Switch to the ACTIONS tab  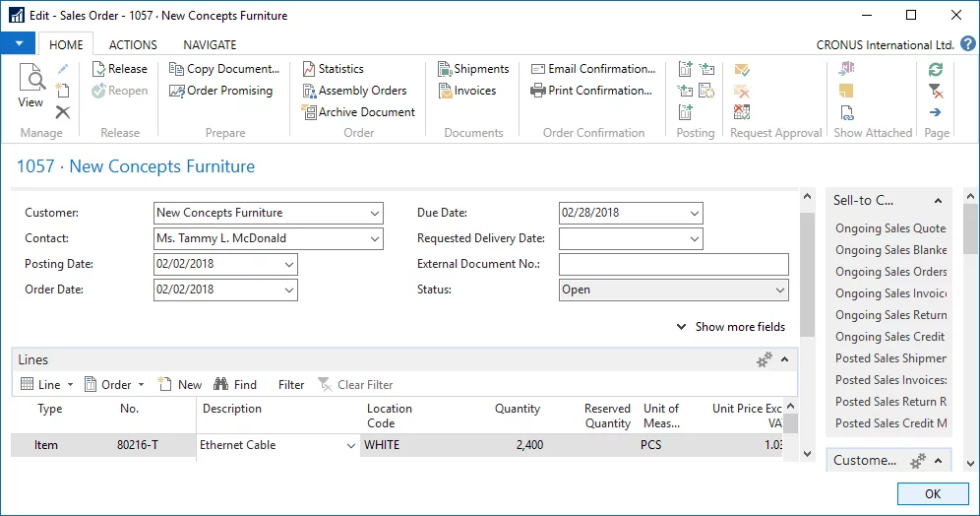(133, 44)
